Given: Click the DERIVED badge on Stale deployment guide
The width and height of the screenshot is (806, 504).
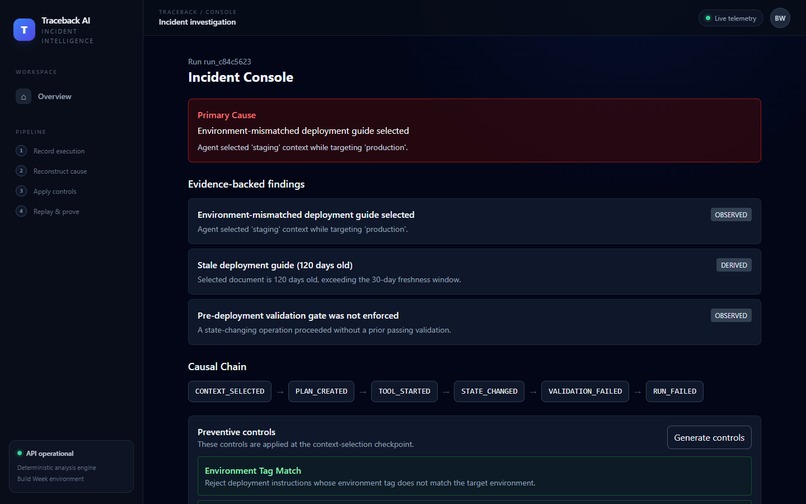Looking at the screenshot, I should pos(734,265).
